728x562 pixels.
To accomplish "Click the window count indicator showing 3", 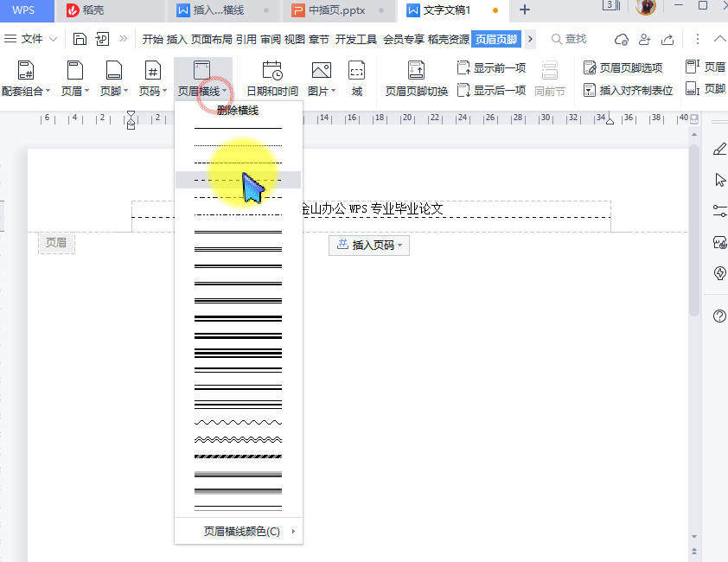I will pyautogui.click(x=611, y=5).
